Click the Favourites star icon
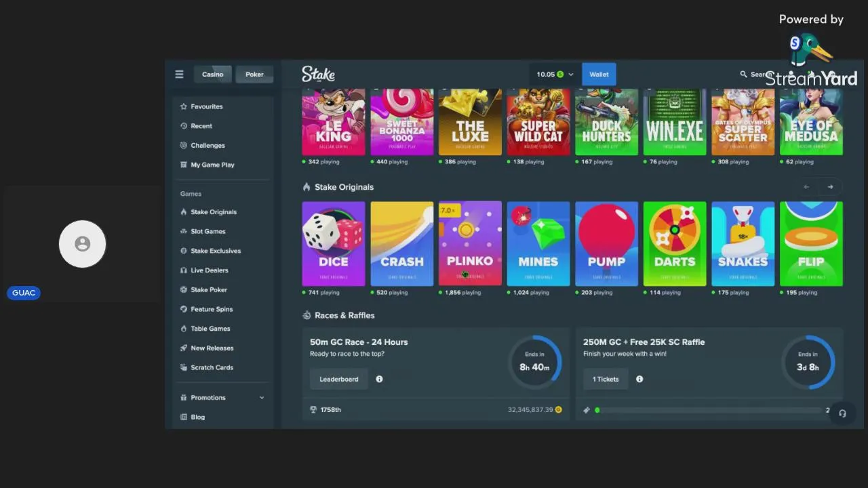Viewport: 868px width, 488px height. [x=184, y=106]
